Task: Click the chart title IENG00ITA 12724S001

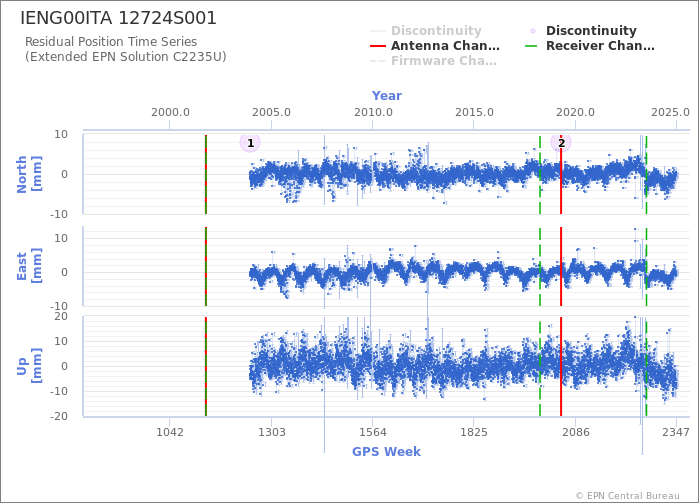Action: (118, 18)
